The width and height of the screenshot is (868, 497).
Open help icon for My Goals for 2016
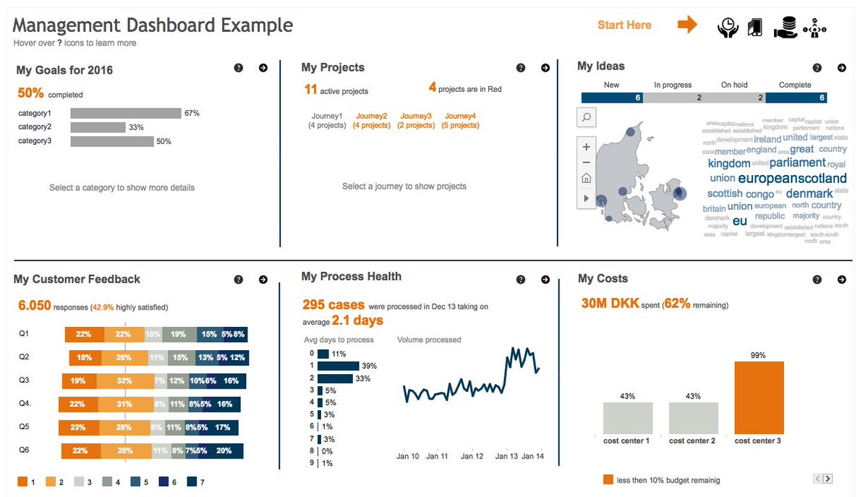239,68
